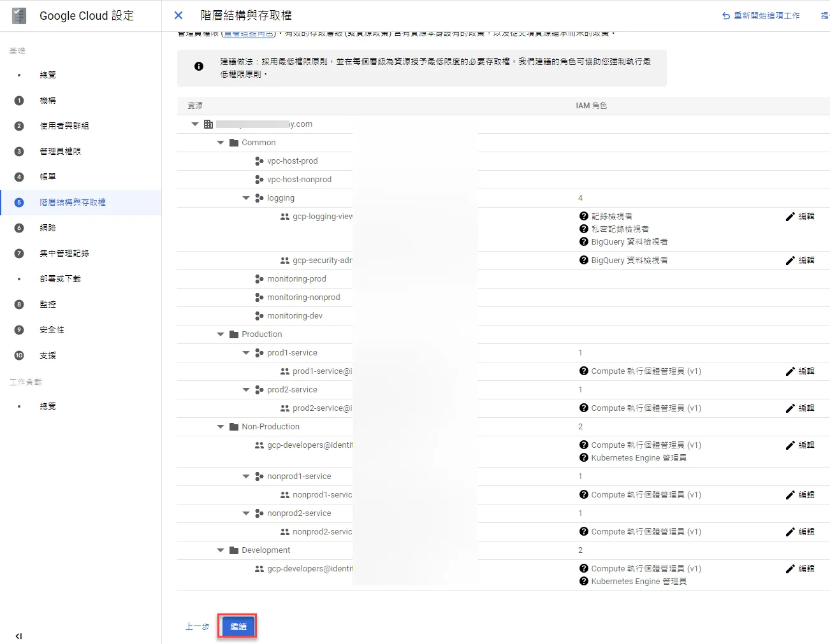Image resolution: width=830 pixels, height=644 pixels.
Task: Show help for Non-Production Kubernetes Engine 管理員
Action: 583,457
